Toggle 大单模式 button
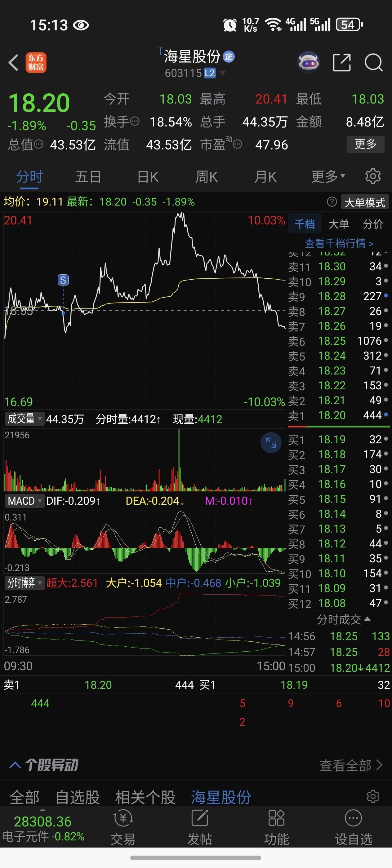392x868 pixels. point(365,202)
